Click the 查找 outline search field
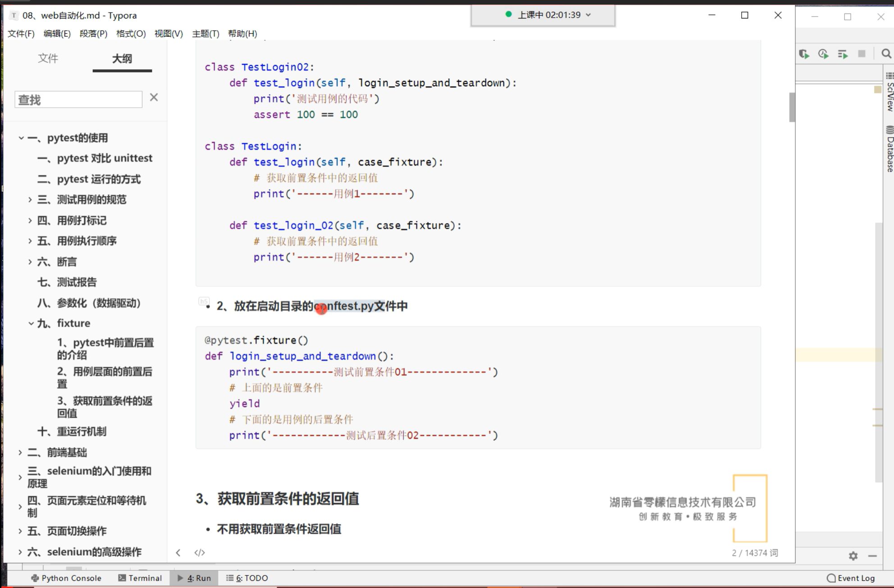Viewport: 894px width, 588px height. (x=78, y=100)
